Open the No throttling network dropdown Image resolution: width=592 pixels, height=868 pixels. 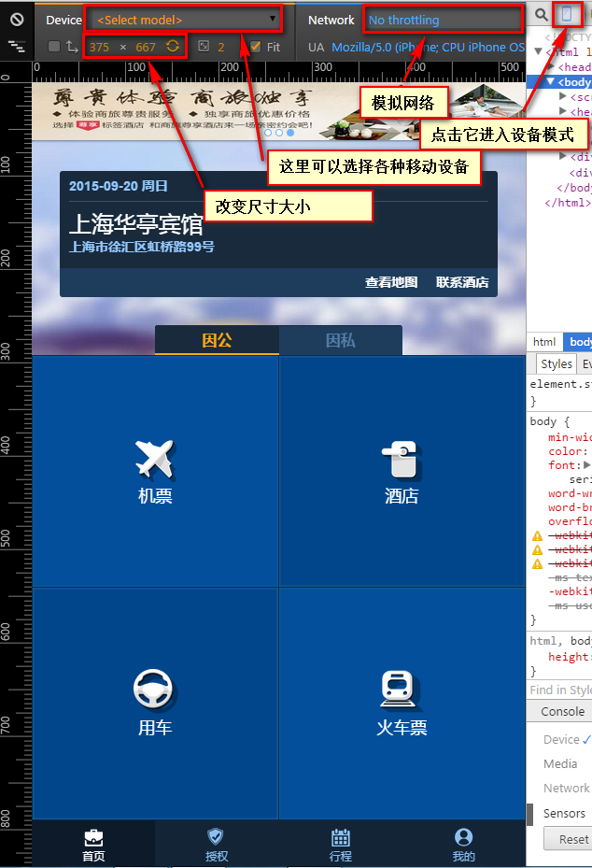click(444, 20)
